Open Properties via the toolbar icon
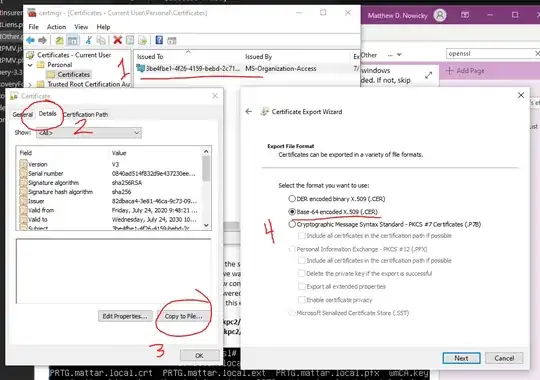This screenshot has width=540, height=380. pyautogui.click(x=130, y=40)
